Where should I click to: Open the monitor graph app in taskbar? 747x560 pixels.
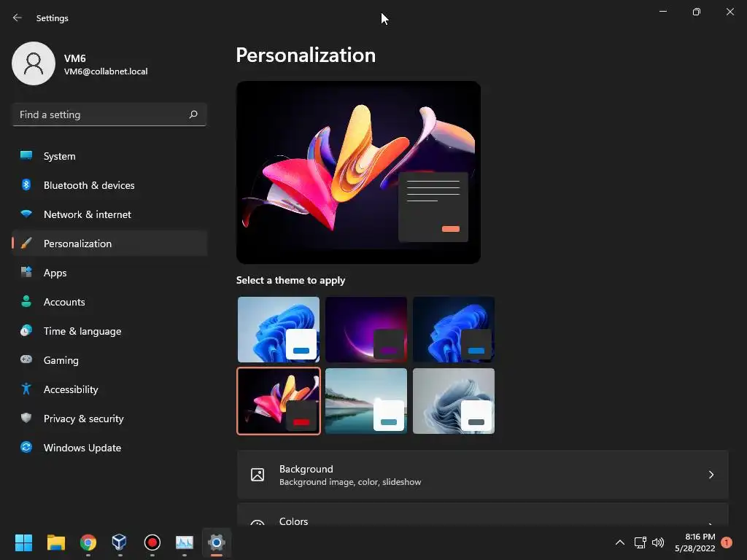pyautogui.click(x=185, y=542)
